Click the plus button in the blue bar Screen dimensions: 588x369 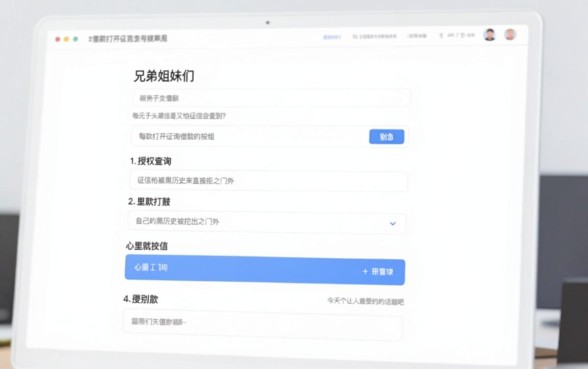(378, 272)
